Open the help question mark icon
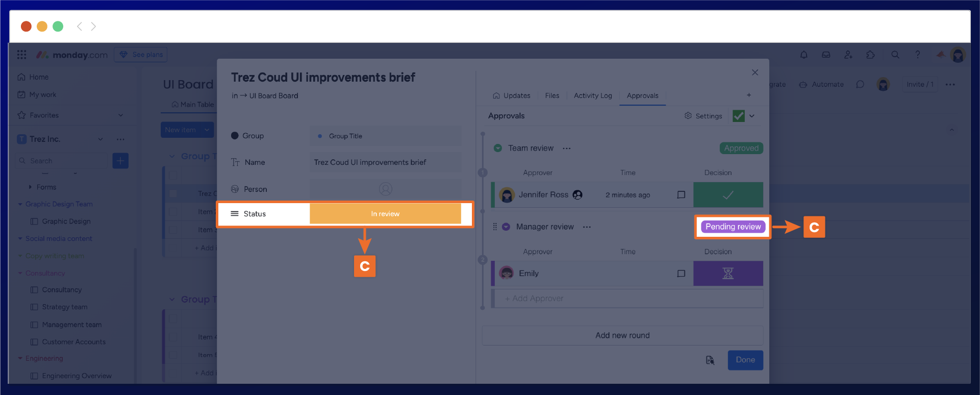 point(917,55)
